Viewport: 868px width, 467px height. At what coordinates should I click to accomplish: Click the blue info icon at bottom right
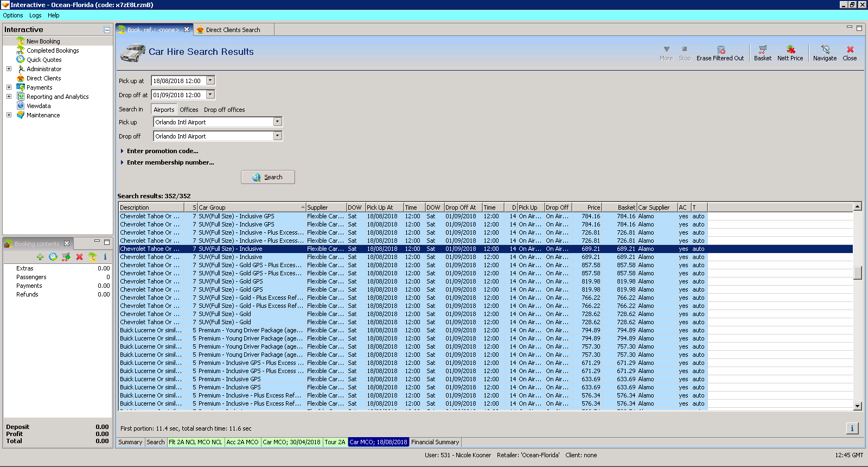tap(852, 428)
